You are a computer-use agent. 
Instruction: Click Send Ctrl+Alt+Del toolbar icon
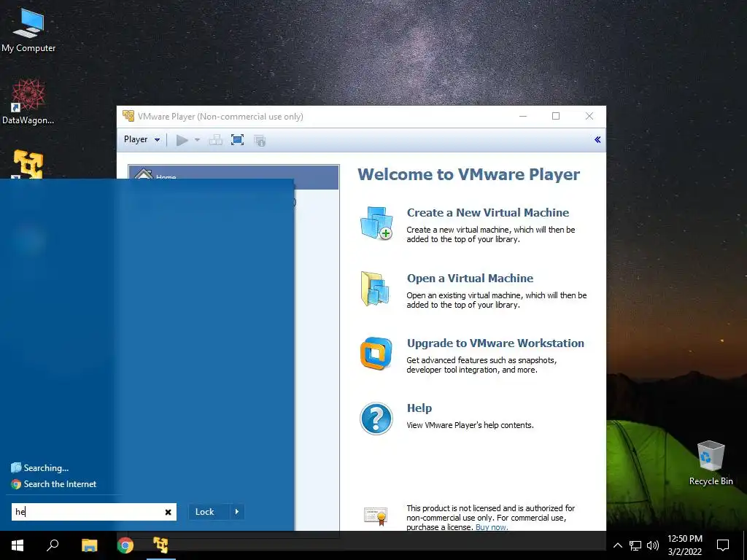[216, 140]
